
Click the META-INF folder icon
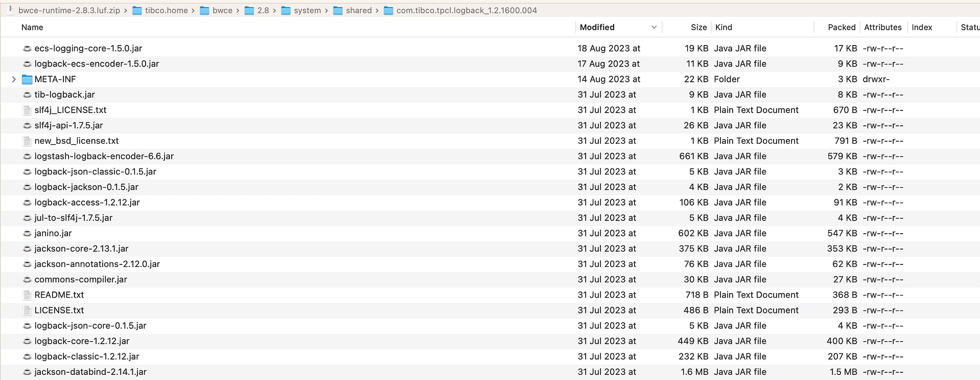point(27,79)
